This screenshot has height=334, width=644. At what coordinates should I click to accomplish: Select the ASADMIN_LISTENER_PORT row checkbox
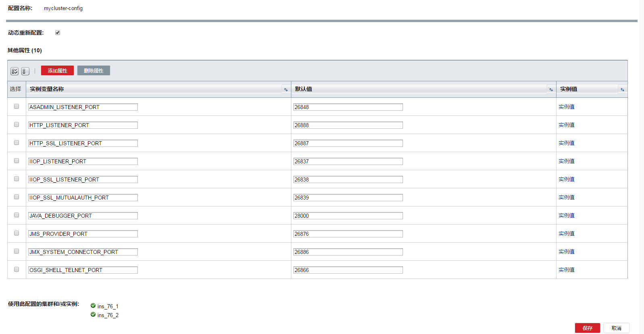click(17, 107)
